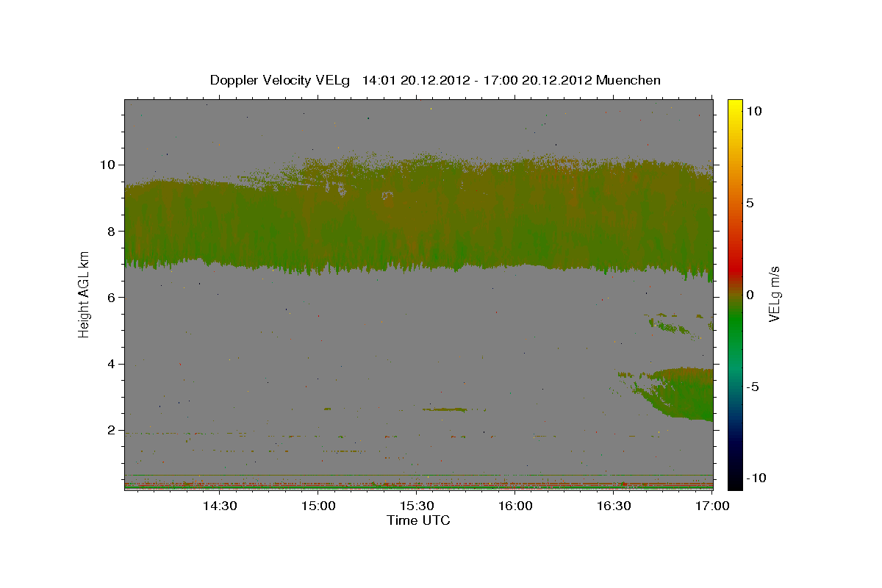Screen dimensions: 882x588
Task: Click the plot title 'Doppler Velocity VELg'
Action: click(281, 80)
